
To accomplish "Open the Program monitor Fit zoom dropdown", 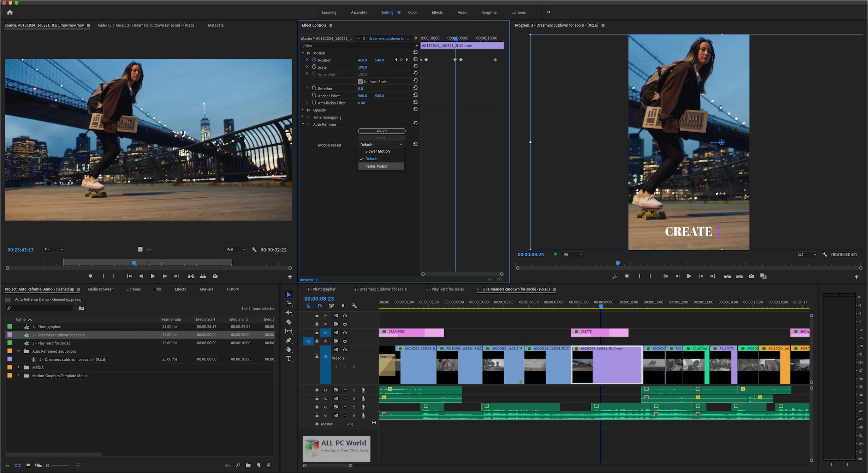I will (573, 255).
